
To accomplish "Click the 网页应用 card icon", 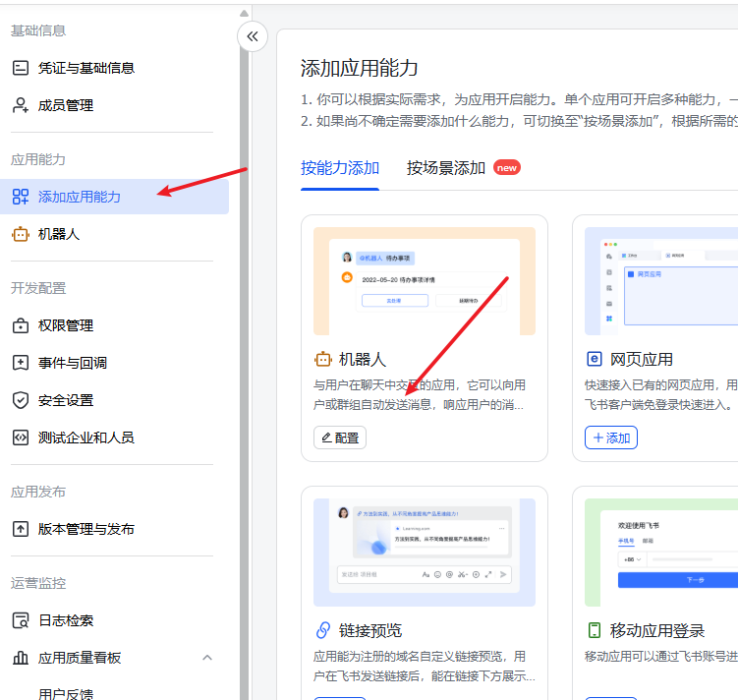I will pyautogui.click(x=594, y=359).
